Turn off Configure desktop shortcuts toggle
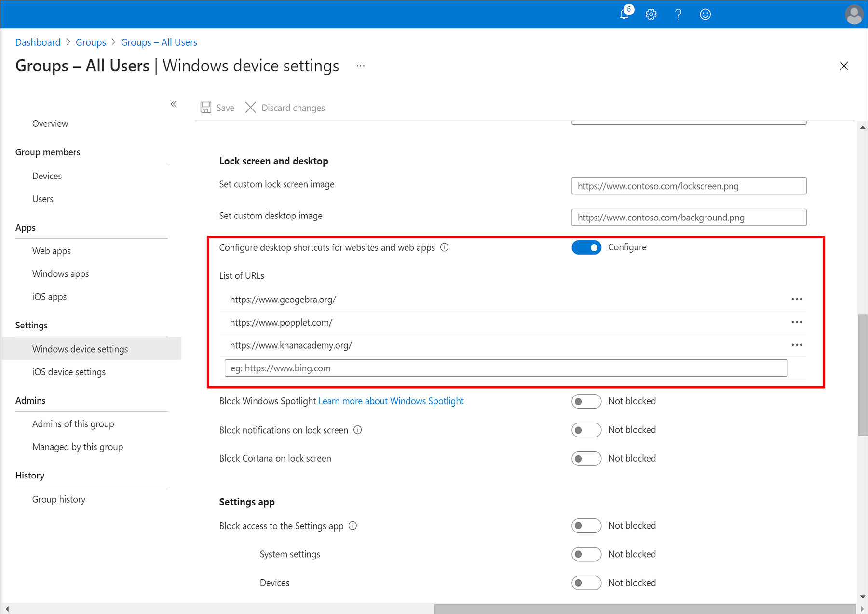Screen dimensions: 868x614 (x=586, y=247)
